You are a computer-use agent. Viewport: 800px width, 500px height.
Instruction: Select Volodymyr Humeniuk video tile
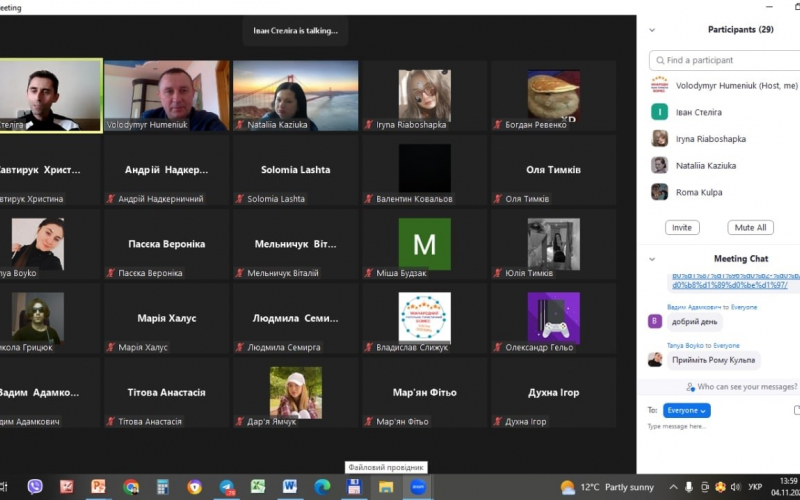coord(167,96)
